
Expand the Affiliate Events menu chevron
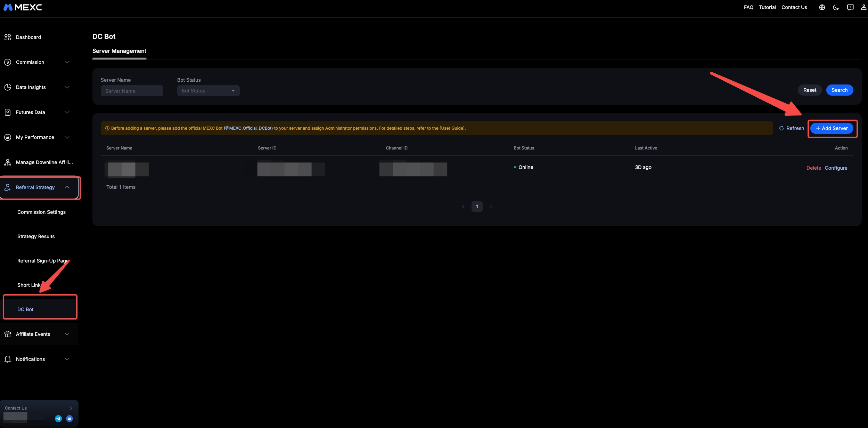pyautogui.click(x=67, y=334)
